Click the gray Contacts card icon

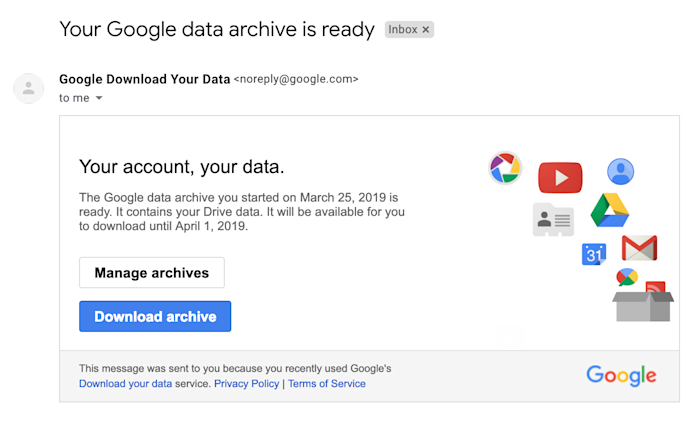(x=554, y=220)
